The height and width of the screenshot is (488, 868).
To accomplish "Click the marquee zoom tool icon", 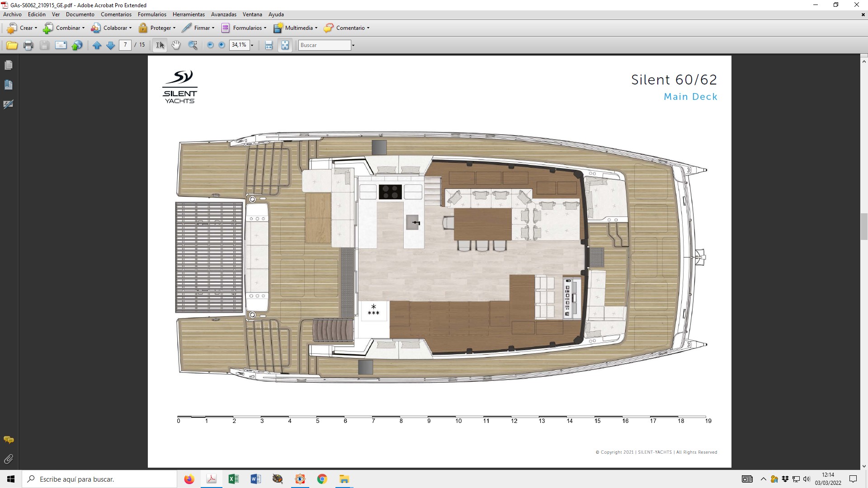I will (x=193, y=45).
